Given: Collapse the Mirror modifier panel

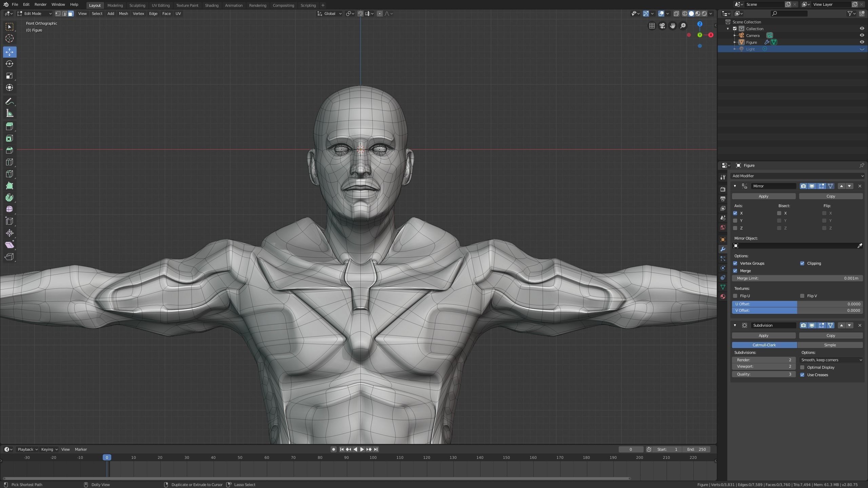Looking at the screenshot, I should [734, 186].
